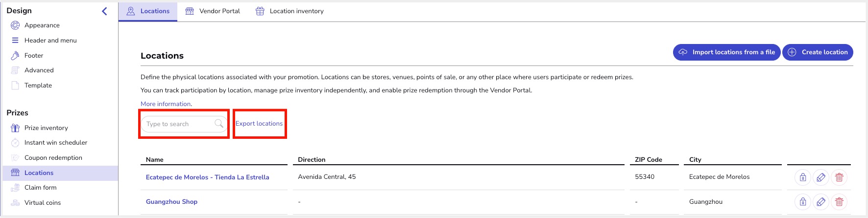Open the More information link
The height and width of the screenshot is (218, 868).
coord(166,104)
